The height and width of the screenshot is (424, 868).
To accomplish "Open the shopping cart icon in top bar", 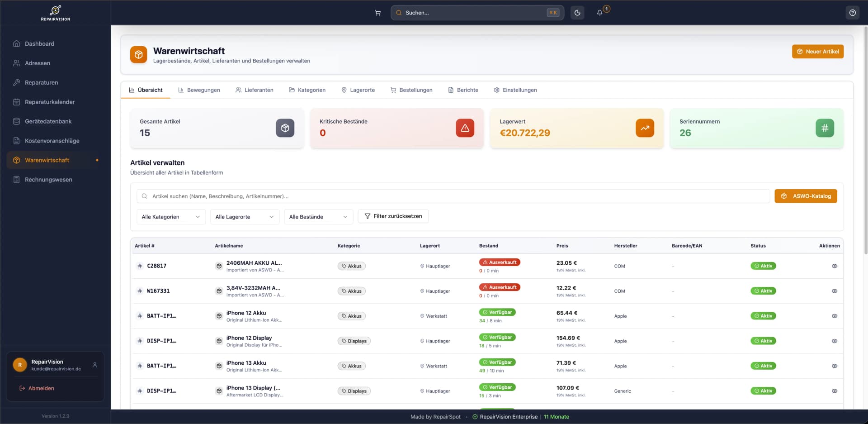I will [x=377, y=13].
